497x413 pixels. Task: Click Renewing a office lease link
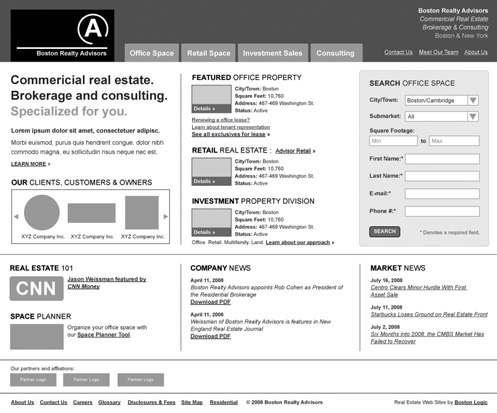point(221,120)
